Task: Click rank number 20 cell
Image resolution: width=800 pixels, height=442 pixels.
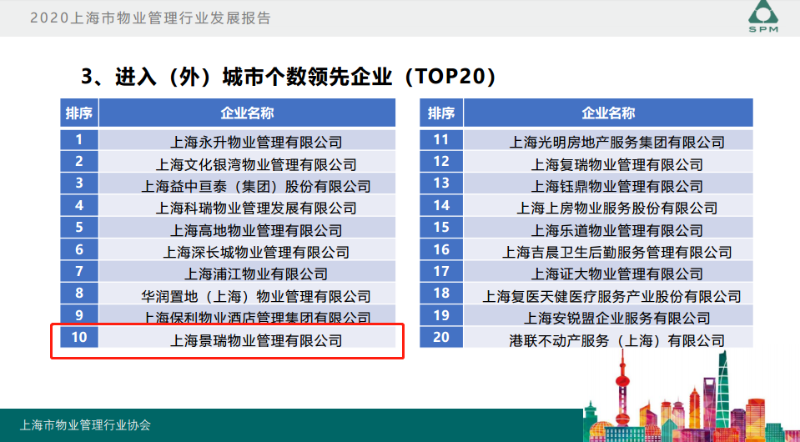Action: point(441,337)
